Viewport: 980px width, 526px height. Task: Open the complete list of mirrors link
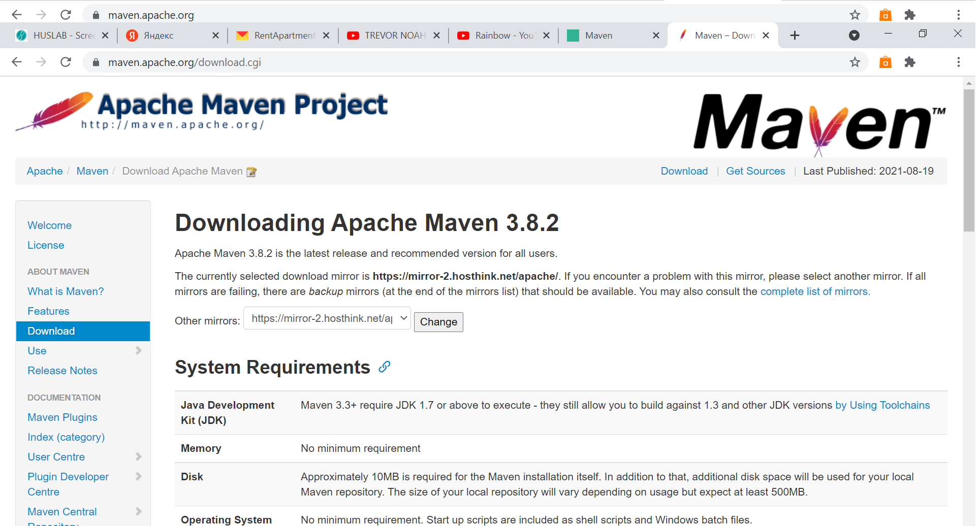point(815,291)
